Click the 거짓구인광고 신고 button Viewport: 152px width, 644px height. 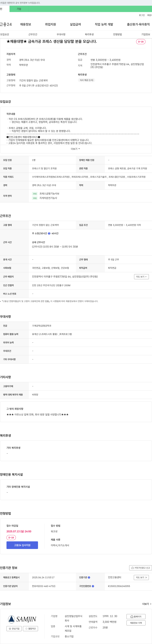point(140,568)
